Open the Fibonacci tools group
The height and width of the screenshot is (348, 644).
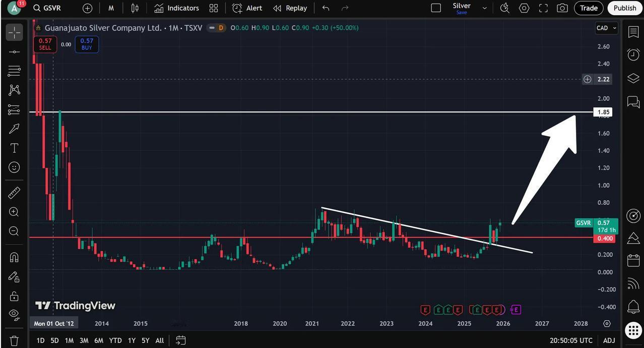tap(14, 71)
